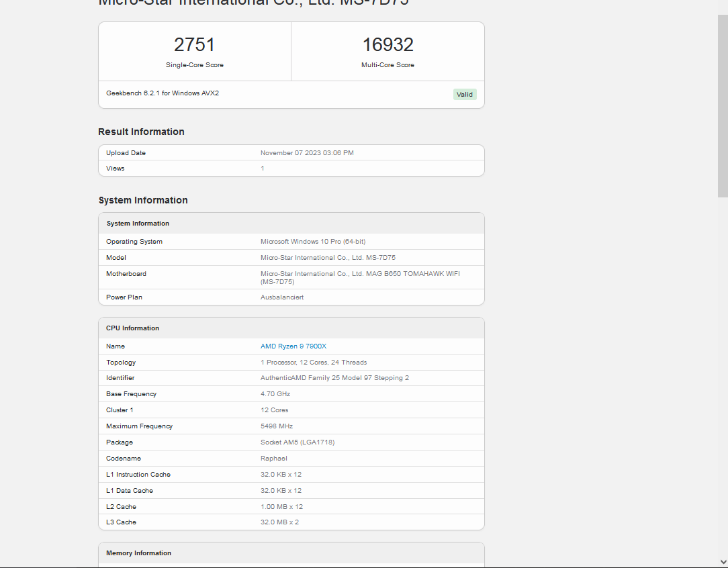Screen dimensions: 728x568
Task: Click the Topology label
Action: point(121,363)
